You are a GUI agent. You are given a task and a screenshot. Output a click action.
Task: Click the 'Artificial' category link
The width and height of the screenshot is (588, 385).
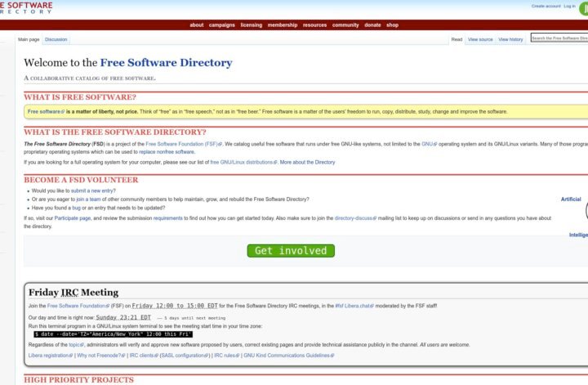coord(571,199)
